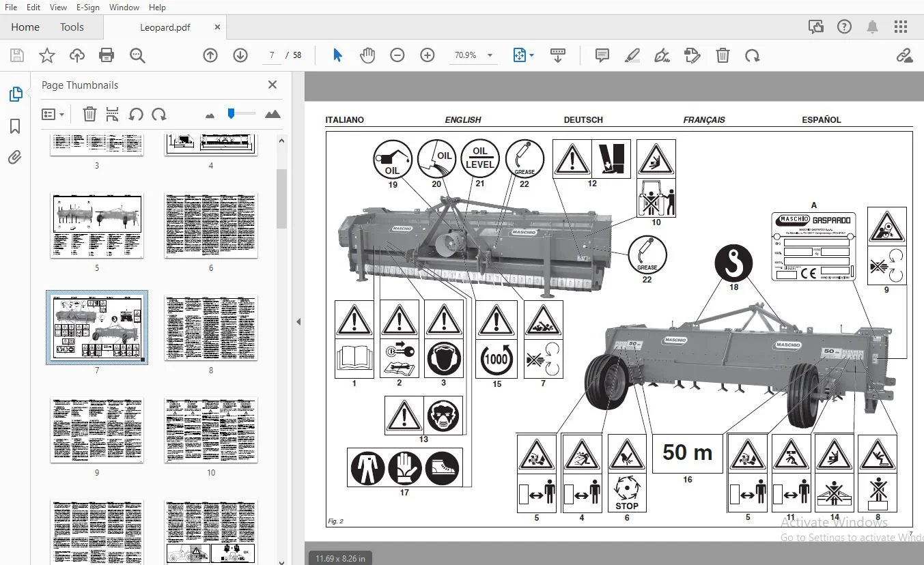924x565 pixels.
Task: Open the Page Thumbnails sidebar icon
Action: 15,94
